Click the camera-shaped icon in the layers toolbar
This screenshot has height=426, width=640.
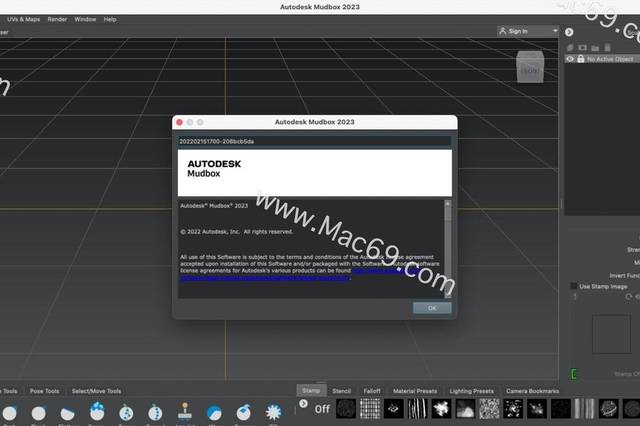[582, 48]
